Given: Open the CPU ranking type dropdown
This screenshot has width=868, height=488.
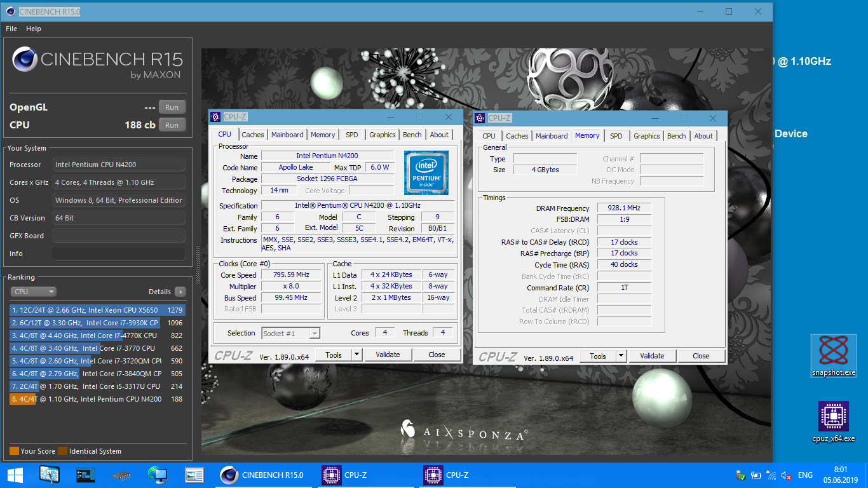Looking at the screenshot, I should pos(34,292).
